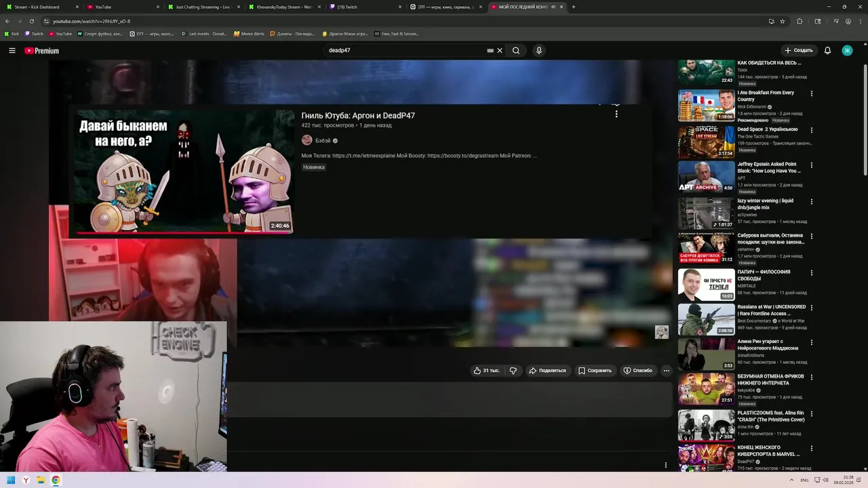The width and height of the screenshot is (868, 488).
Task: Open Chrome from the taskbar
Action: point(56,480)
